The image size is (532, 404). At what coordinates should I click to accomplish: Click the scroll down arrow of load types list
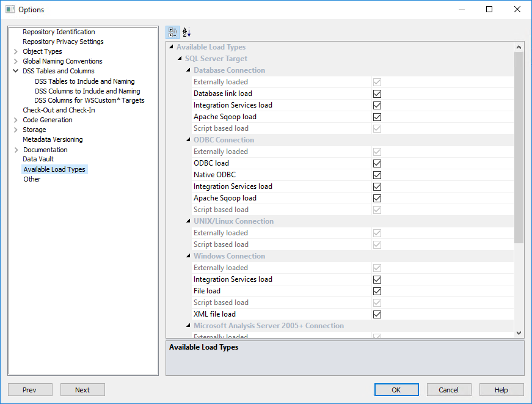519,333
